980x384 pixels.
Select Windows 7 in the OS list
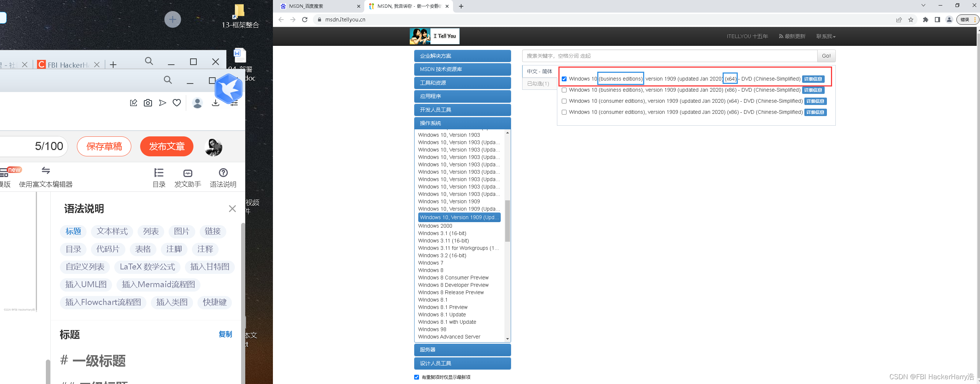coord(430,263)
